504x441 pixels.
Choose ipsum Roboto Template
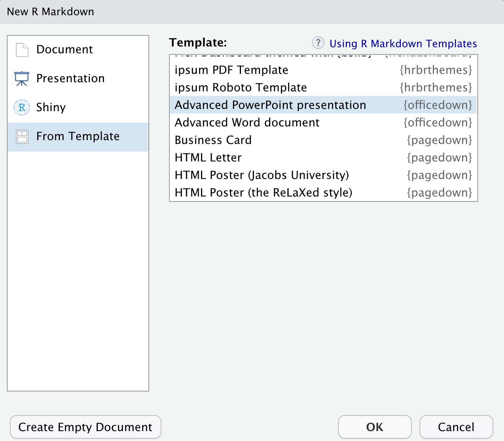pyautogui.click(x=323, y=88)
